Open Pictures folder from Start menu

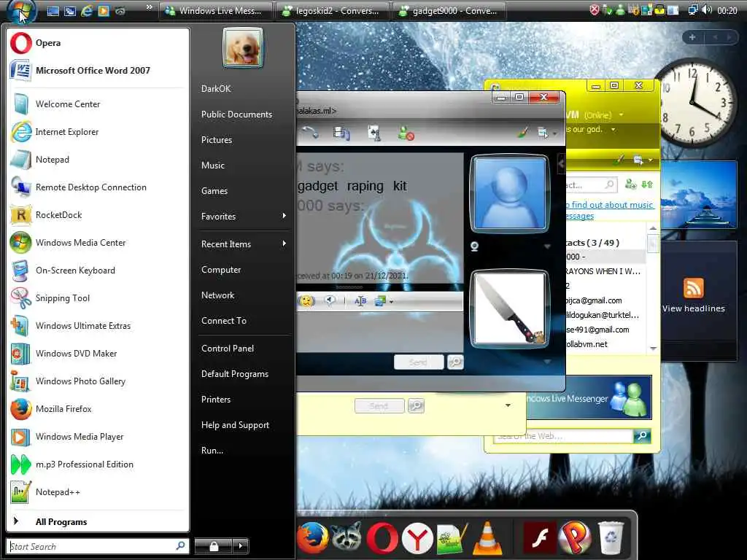point(244,140)
